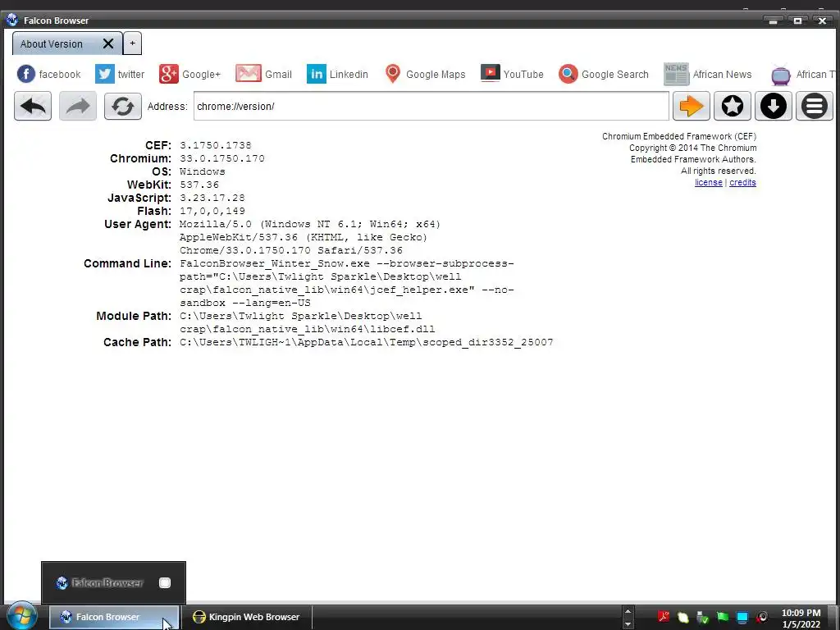Open the YouTube bookmark icon
Image resolution: width=840 pixels, height=630 pixels.
pos(491,73)
